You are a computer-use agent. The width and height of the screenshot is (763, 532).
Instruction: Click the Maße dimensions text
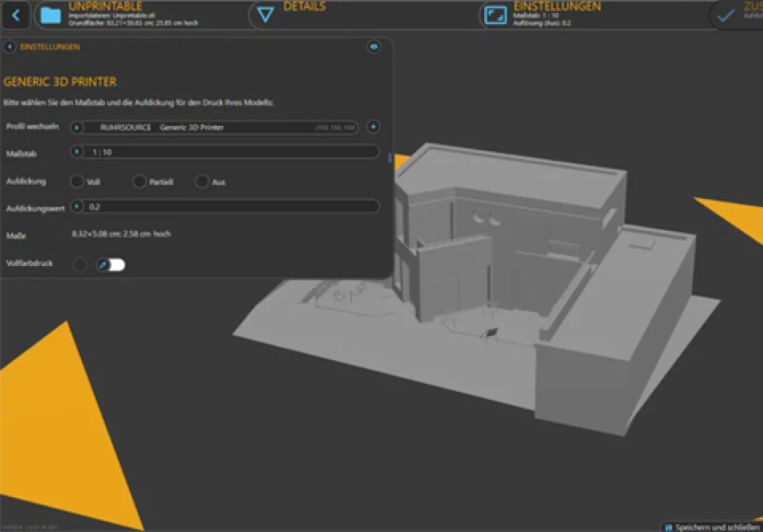(x=121, y=234)
